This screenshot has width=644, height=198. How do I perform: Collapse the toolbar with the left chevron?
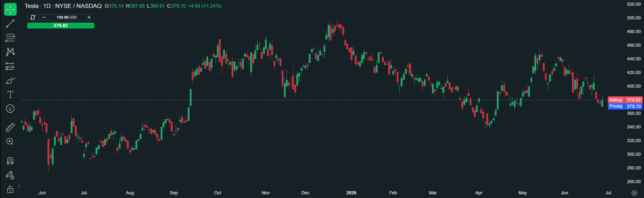click(19, 186)
